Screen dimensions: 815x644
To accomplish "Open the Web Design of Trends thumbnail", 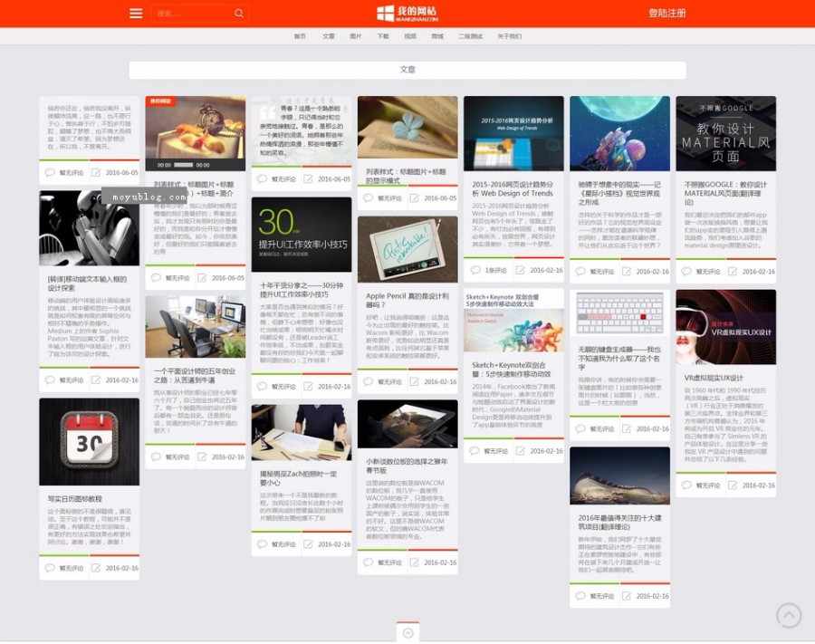I will [x=513, y=133].
